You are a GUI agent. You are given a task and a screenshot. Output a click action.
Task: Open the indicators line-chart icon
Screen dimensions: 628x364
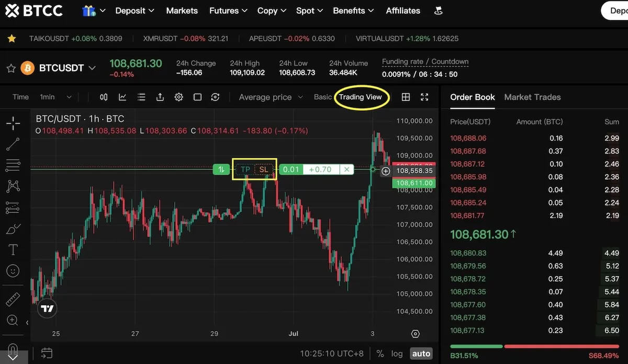[122, 97]
